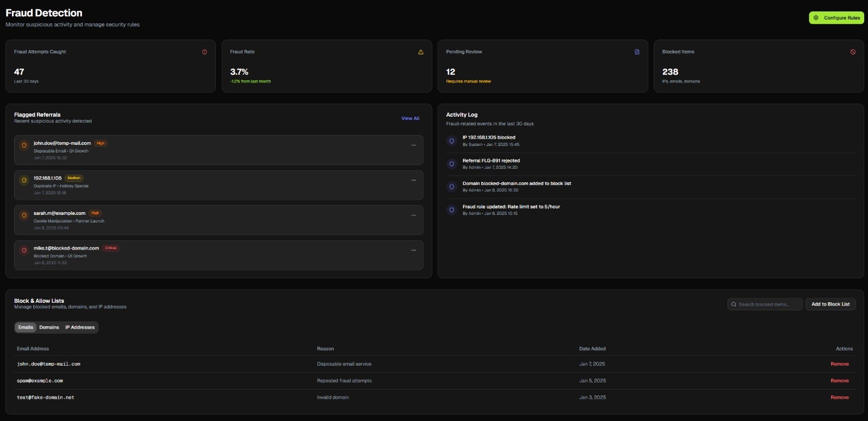Click the Configure Rules button
Screen dimensions: 868x421
(x=836, y=18)
